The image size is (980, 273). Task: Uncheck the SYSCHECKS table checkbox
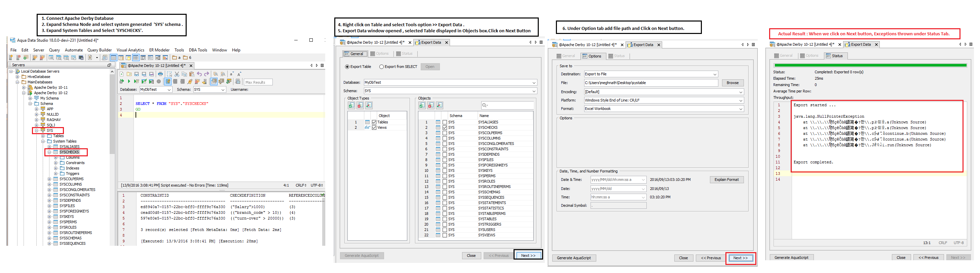(x=445, y=128)
